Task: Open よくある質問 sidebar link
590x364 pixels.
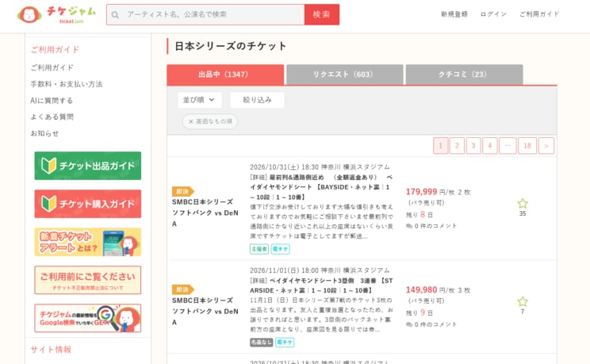Action: [x=52, y=117]
